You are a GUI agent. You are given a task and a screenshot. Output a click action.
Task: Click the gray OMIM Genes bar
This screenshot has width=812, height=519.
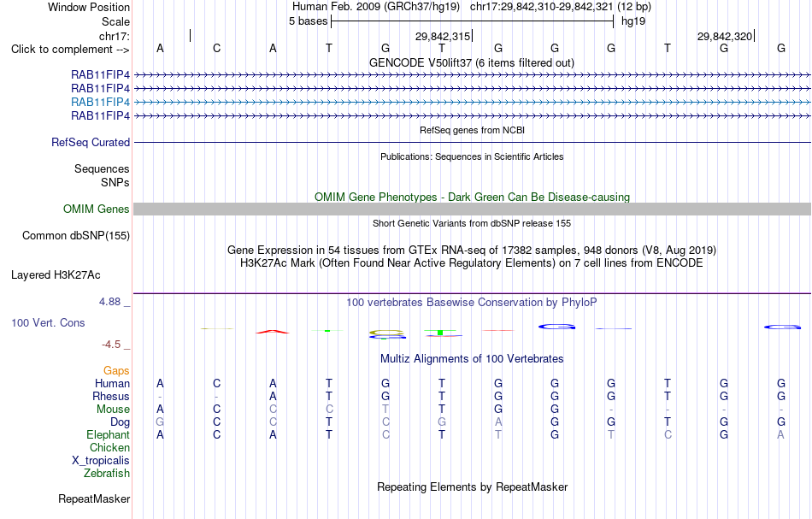coord(473,209)
